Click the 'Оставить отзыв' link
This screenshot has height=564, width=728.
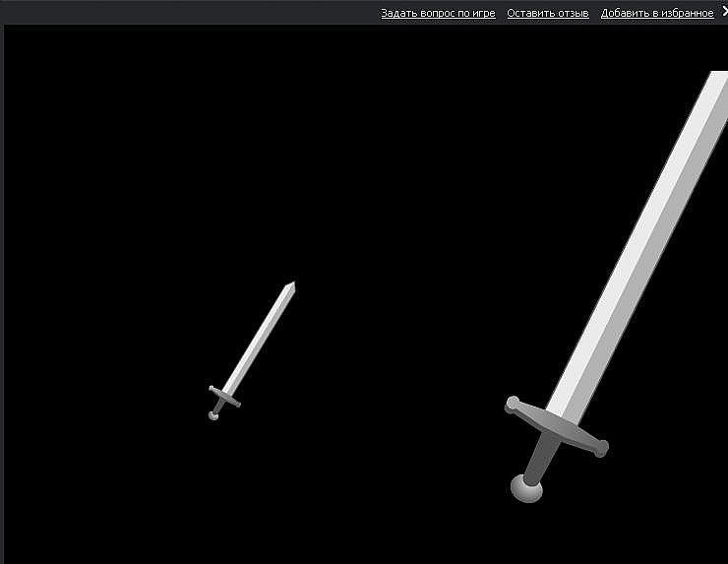pyautogui.click(x=547, y=13)
